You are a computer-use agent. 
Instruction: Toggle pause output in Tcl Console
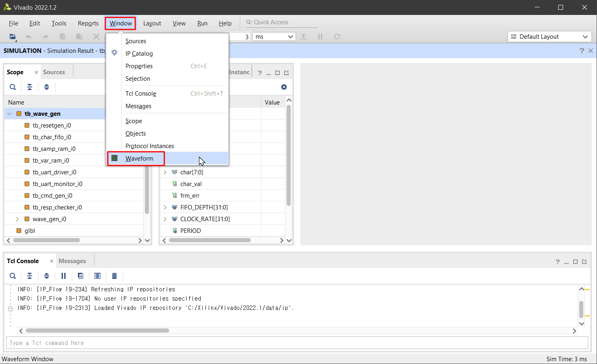[x=63, y=276]
